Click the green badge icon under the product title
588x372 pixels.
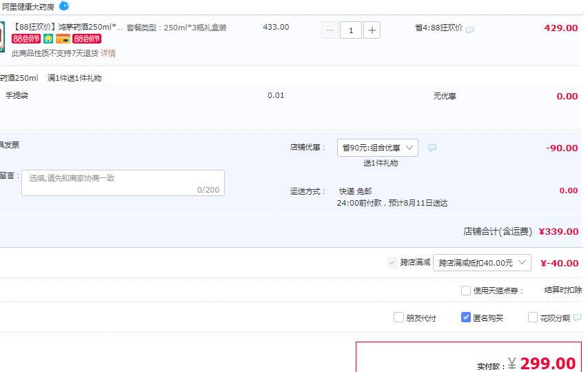pyautogui.click(x=48, y=39)
